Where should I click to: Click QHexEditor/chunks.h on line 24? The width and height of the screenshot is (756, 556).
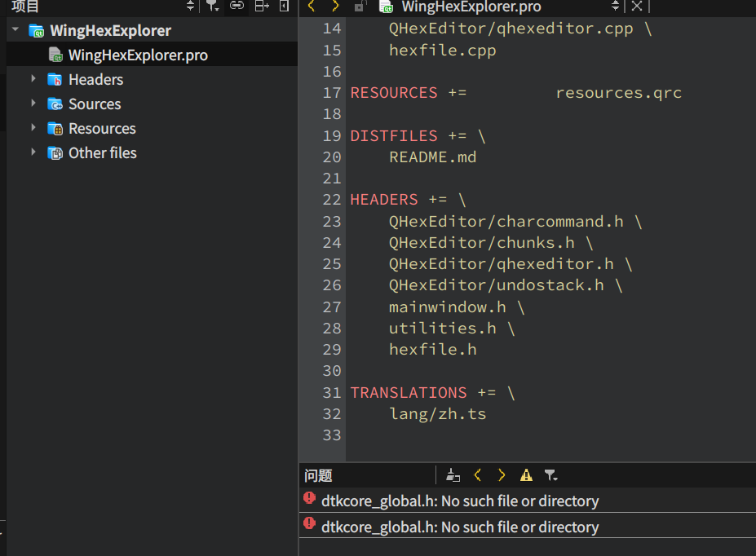point(482,242)
